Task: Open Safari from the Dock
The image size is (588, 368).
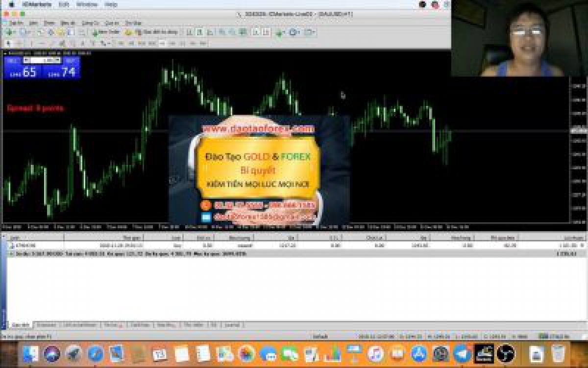Action: pos(96,353)
